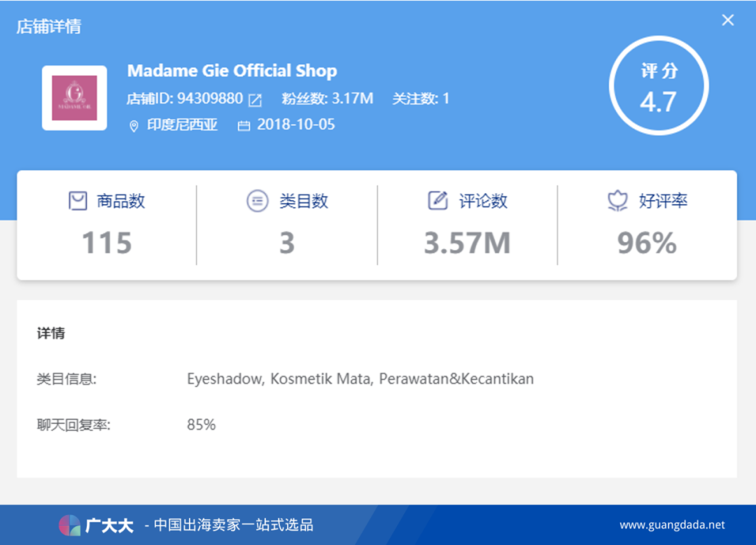This screenshot has height=545, width=756.
Task: Click the 中国出海卖家一站式选品 slogan
Action: tap(233, 525)
